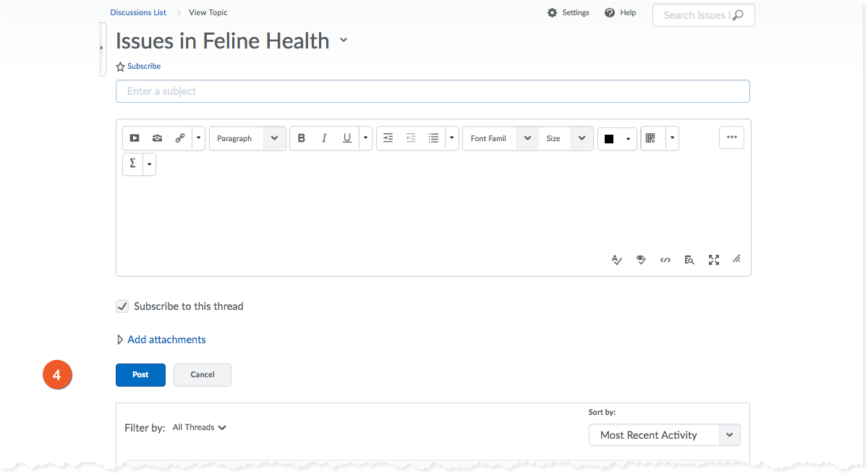
Task: Click the Cancel button
Action: point(203,375)
